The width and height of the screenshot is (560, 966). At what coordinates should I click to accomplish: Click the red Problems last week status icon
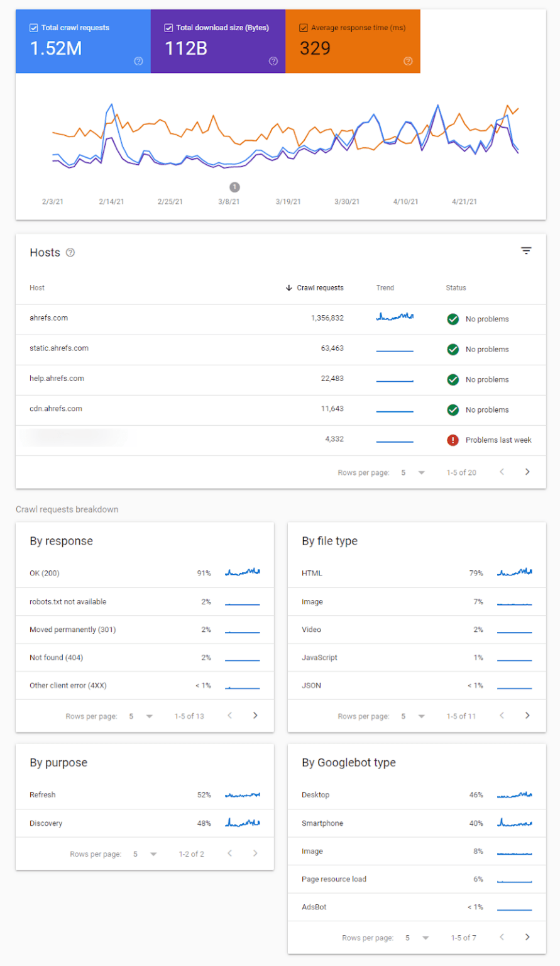(453, 440)
